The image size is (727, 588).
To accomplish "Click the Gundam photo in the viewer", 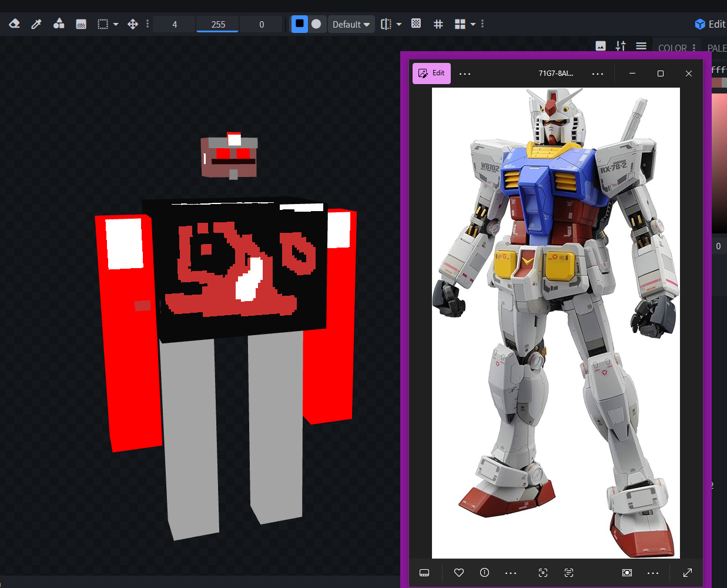I will pyautogui.click(x=555, y=323).
